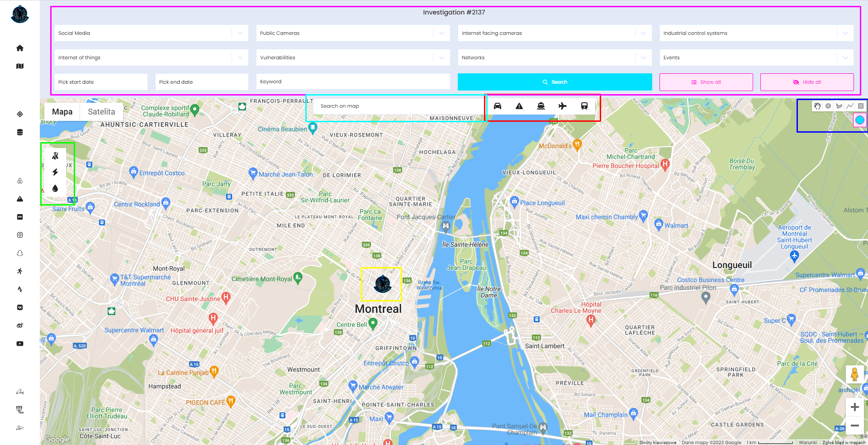868x445 pixels.
Task: Open the Internet of things dropdown
Action: coord(152,57)
